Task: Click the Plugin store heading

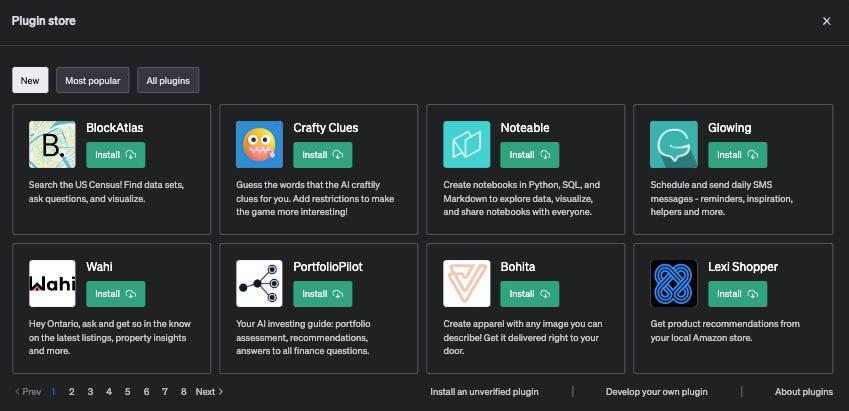Action: (x=44, y=21)
